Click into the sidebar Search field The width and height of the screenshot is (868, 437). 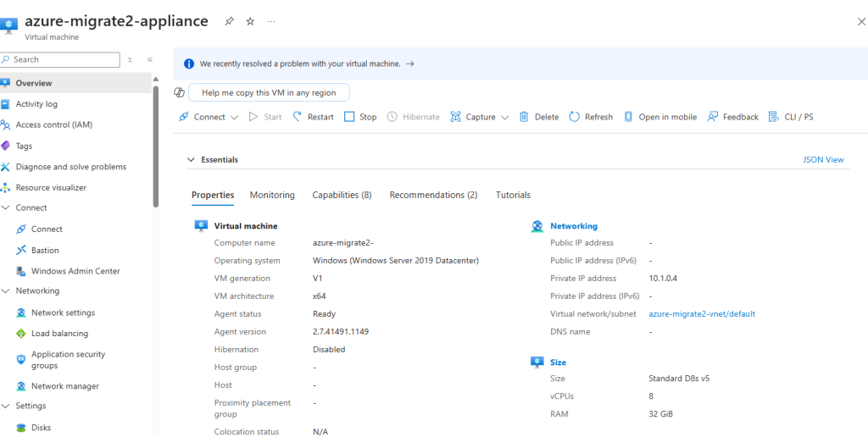pyautogui.click(x=60, y=60)
